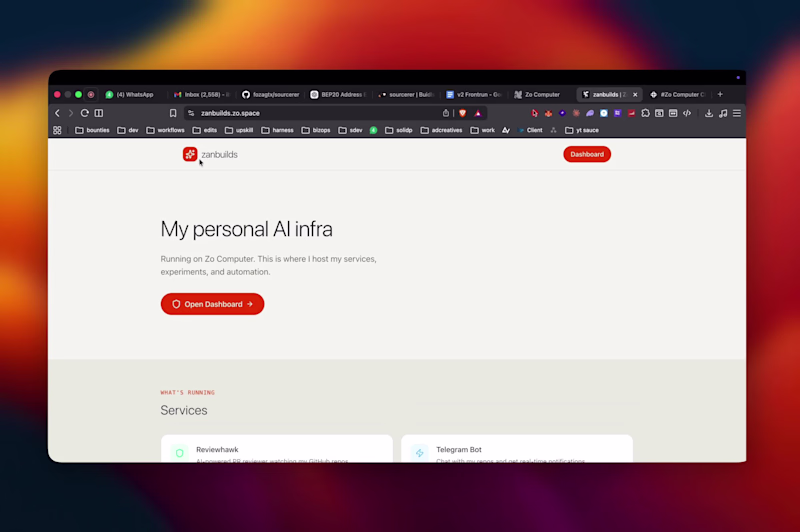Click the zanbuilds red logo icon
Image resolution: width=800 pixels, height=532 pixels.
[190, 154]
